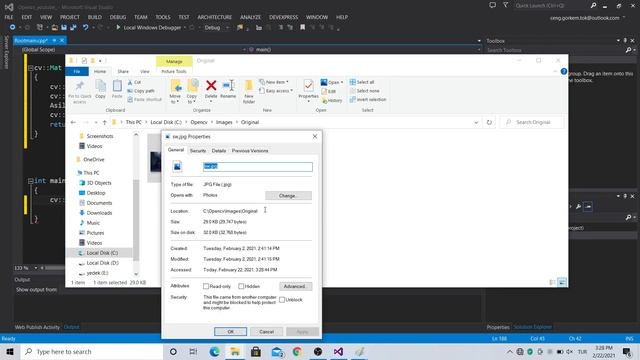
Task: Enable the Read-only attribute checkbox
Action: click(206, 286)
